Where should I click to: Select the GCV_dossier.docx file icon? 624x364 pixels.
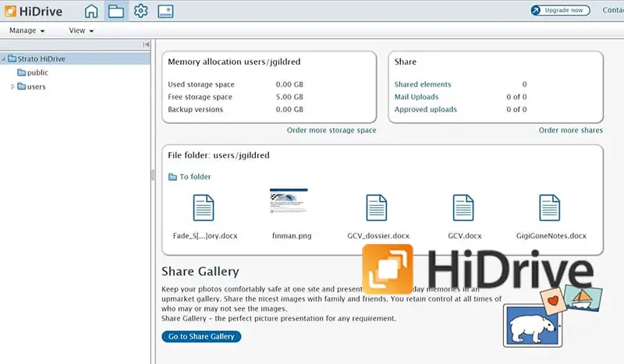tap(377, 207)
